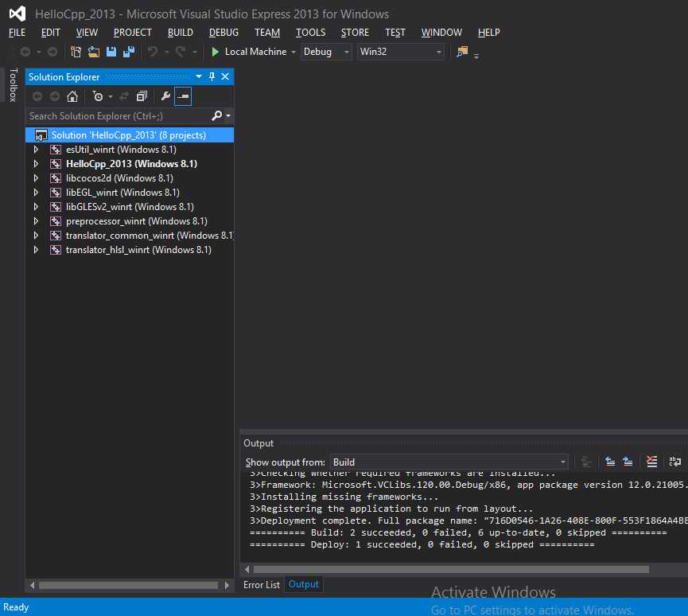Click Go to Previous Message icon
The height and width of the screenshot is (616, 688).
tap(610, 462)
